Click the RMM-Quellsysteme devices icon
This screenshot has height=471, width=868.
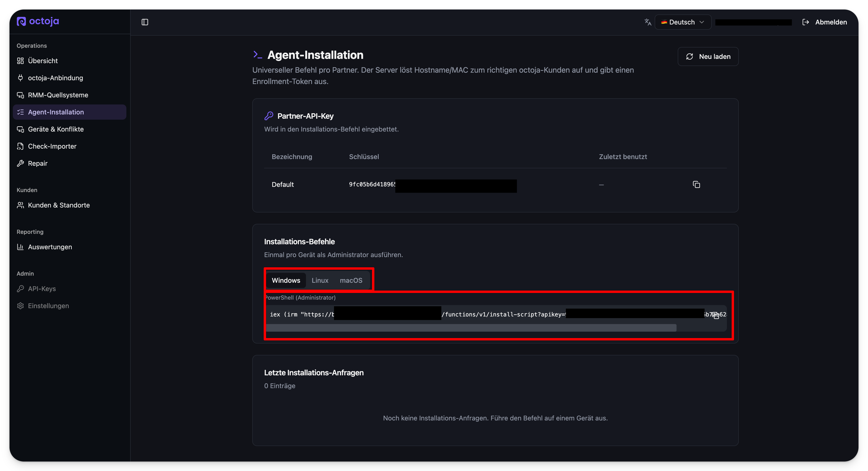tap(20, 95)
